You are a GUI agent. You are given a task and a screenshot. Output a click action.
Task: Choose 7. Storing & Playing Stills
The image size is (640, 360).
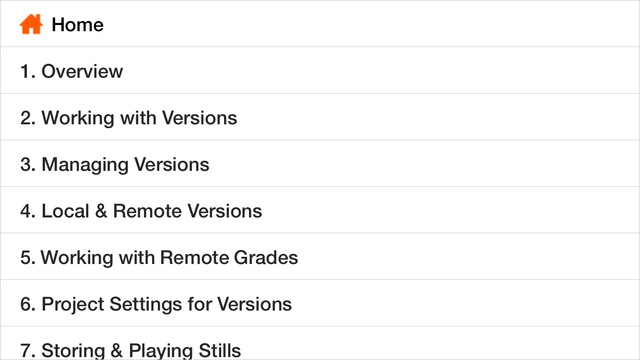[x=320, y=343]
